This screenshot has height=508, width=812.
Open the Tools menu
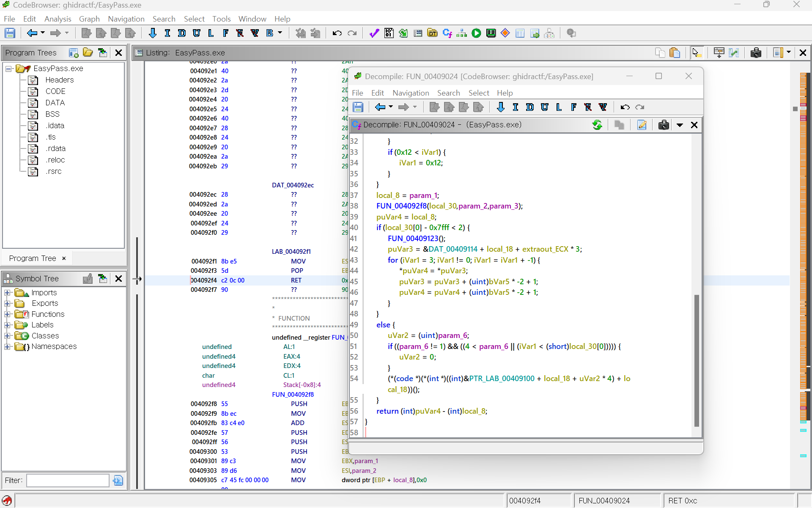coord(222,19)
